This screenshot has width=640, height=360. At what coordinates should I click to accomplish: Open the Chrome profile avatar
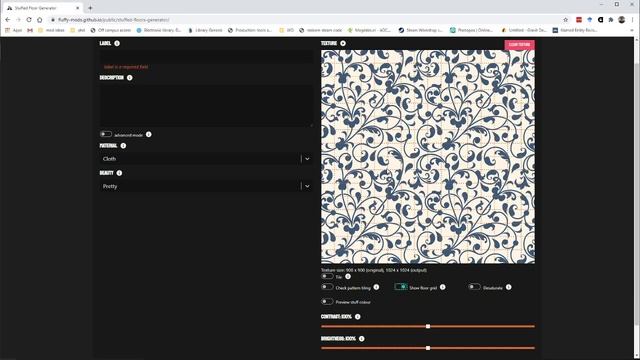coord(622,20)
